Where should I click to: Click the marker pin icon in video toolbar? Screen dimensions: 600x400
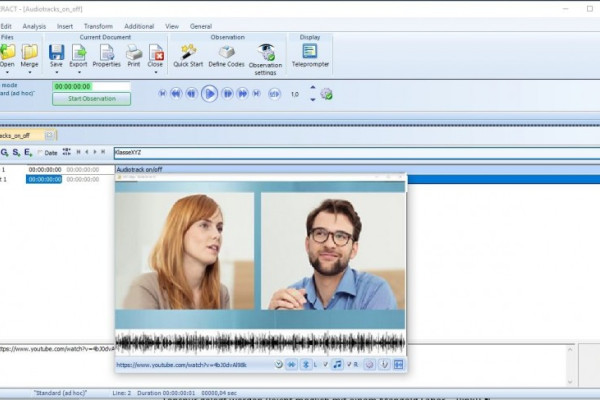click(x=384, y=365)
